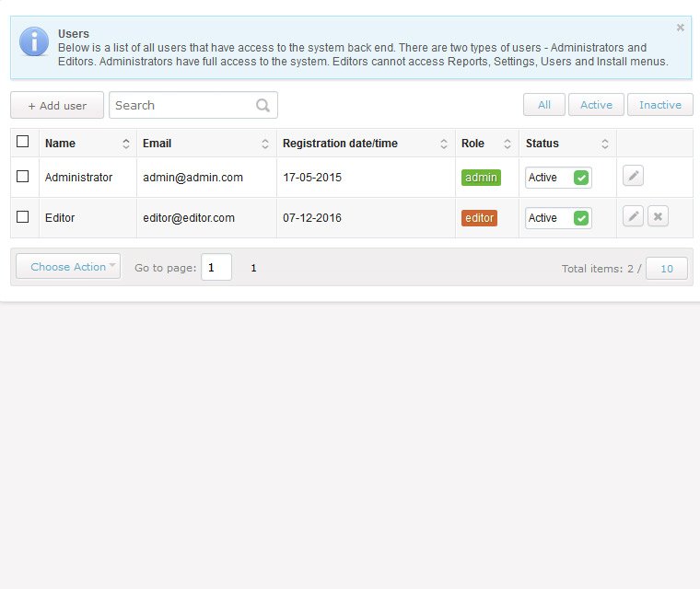Open the Administrator's Active status dropdown

558,178
